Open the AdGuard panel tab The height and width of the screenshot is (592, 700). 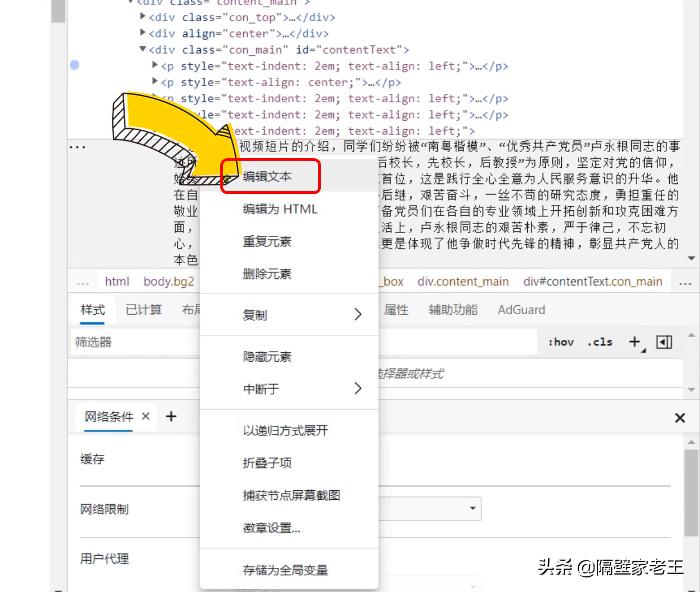pos(520,310)
